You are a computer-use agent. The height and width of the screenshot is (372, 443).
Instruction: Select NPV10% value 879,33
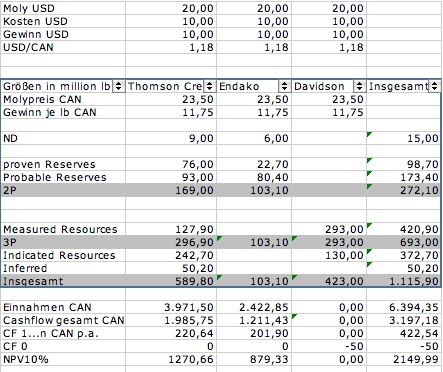click(254, 359)
